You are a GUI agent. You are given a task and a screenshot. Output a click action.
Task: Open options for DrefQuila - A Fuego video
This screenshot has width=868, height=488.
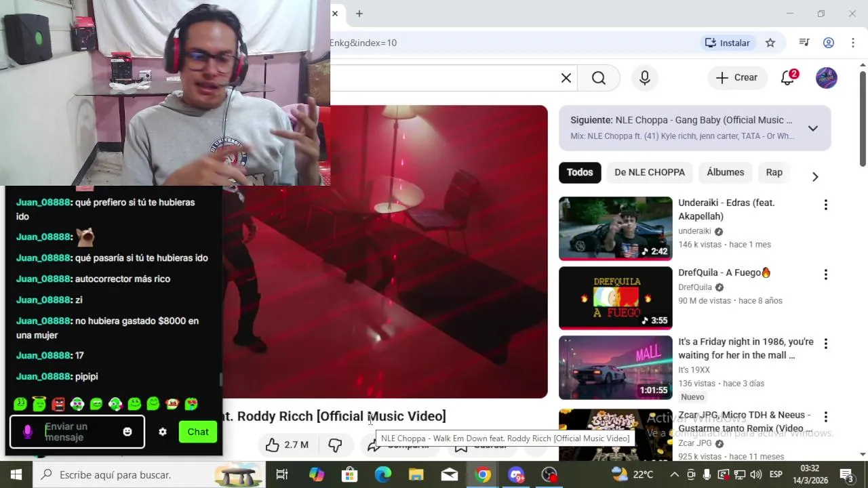[826, 274]
